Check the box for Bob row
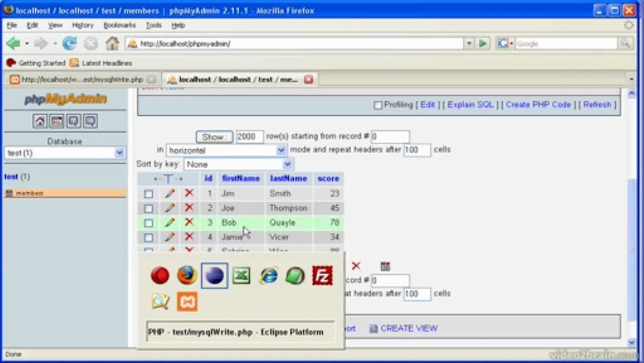Screen dimensions: 644x363 pyautogui.click(x=149, y=223)
